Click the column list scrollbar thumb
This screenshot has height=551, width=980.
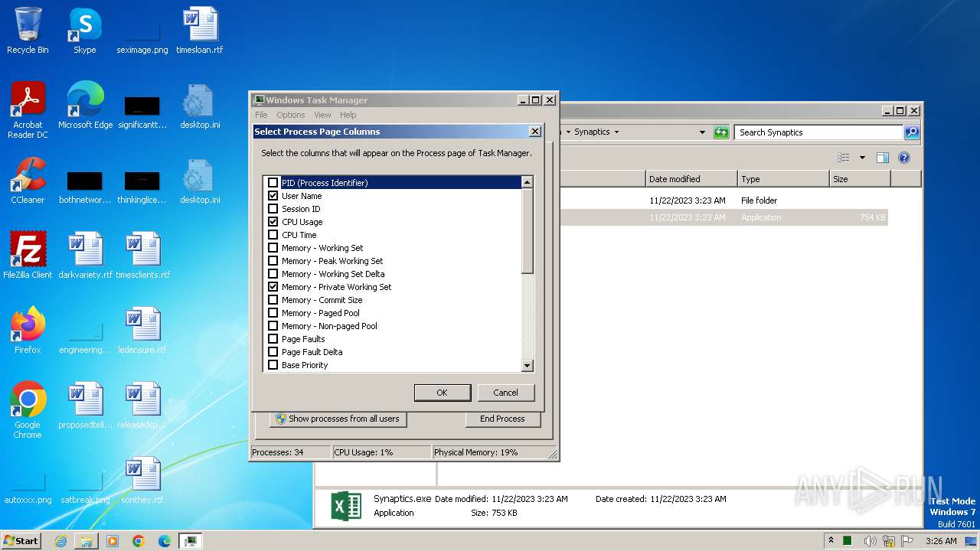pyautogui.click(x=527, y=230)
